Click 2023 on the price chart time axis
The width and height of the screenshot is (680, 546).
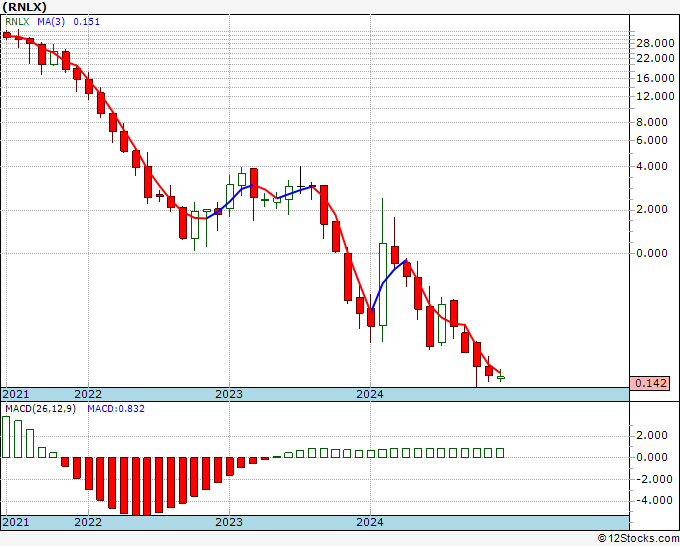point(229,394)
